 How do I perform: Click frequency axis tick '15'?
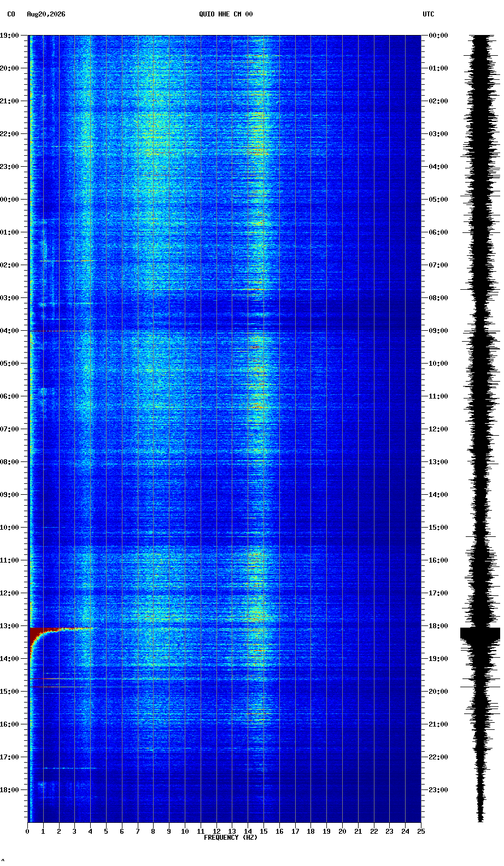point(263,832)
